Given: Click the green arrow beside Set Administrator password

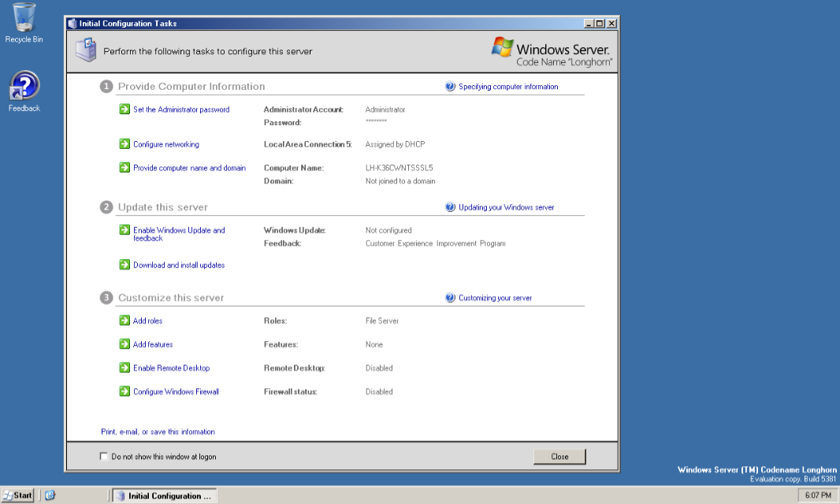Looking at the screenshot, I should 125,109.
